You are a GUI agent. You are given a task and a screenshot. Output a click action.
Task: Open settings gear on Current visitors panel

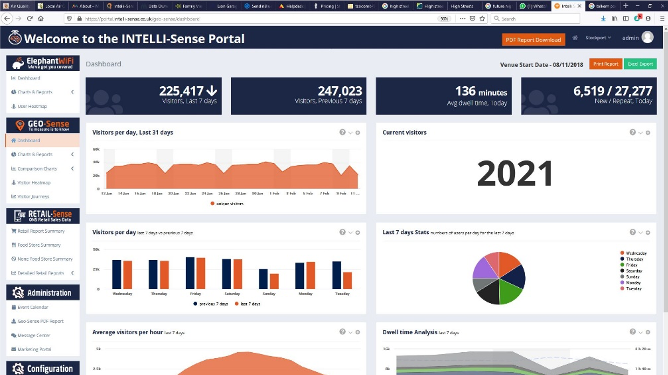tap(648, 133)
